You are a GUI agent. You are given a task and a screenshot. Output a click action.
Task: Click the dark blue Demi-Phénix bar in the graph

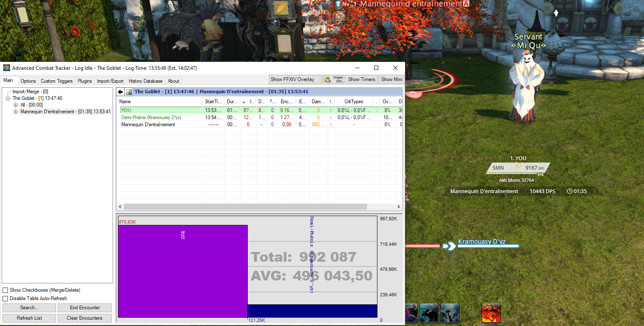(x=312, y=311)
